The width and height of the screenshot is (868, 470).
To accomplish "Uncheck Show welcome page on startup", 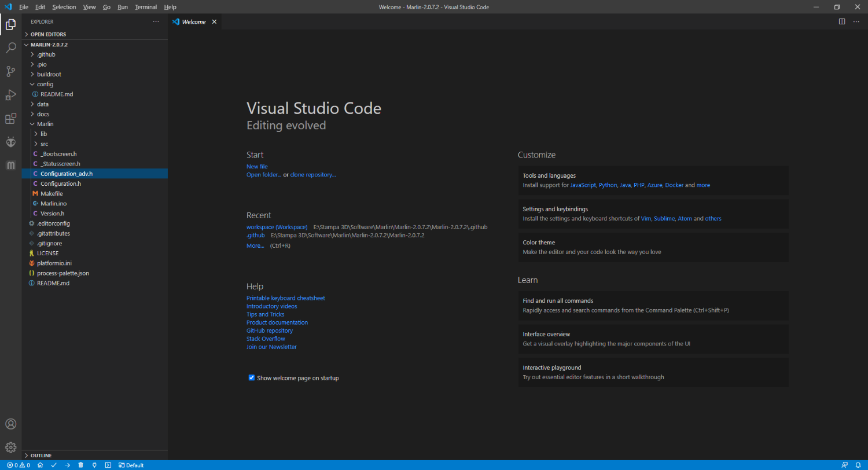I will [x=252, y=378].
